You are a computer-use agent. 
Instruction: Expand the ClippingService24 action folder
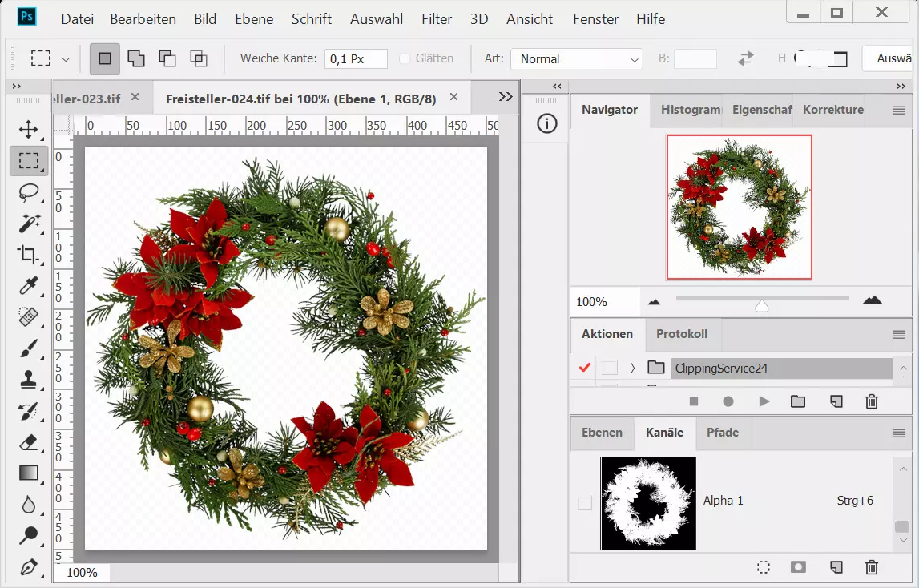(632, 368)
